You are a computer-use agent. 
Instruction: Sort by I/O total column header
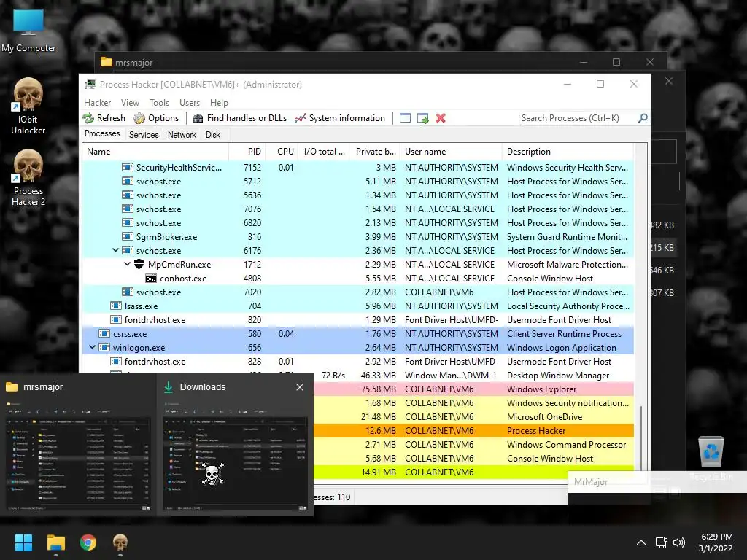[x=323, y=152]
